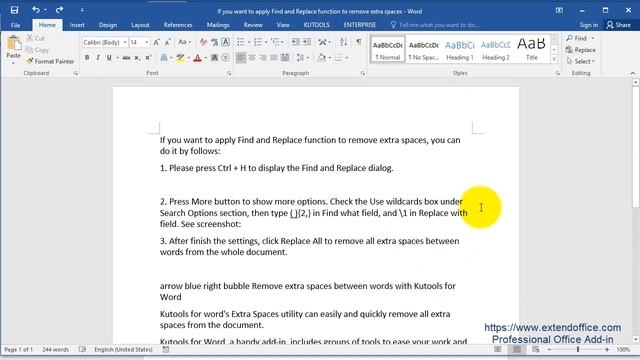Show or hide paragraph marks
Image resolution: width=640 pixels, height=360 pixels.
(359, 42)
